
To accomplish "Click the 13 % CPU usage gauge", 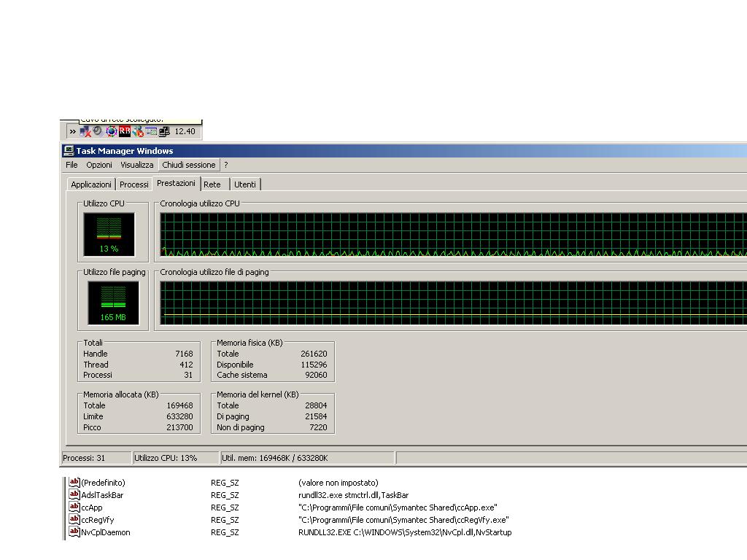I will coord(109,234).
